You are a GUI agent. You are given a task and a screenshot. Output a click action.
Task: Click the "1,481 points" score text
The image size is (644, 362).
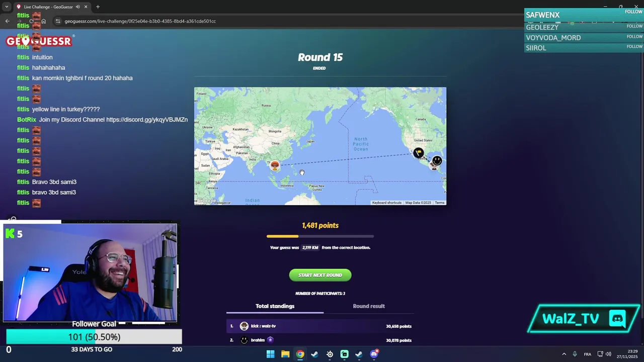pyautogui.click(x=320, y=225)
